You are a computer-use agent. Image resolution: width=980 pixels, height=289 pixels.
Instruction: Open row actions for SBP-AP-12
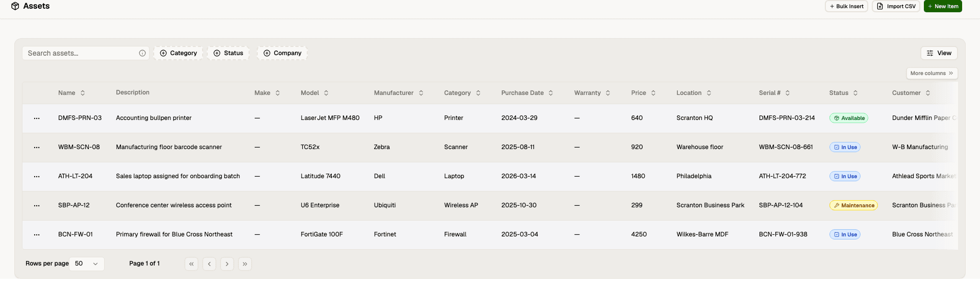click(37, 205)
